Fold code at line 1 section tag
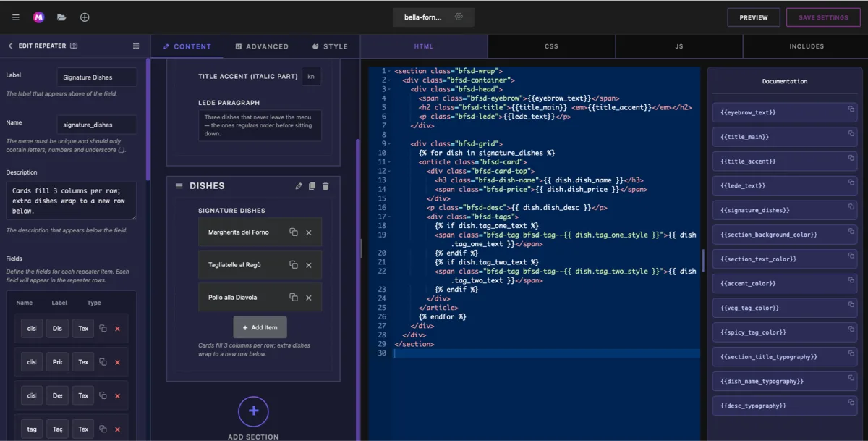This screenshot has height=441, width=868. tap(389, 72)
